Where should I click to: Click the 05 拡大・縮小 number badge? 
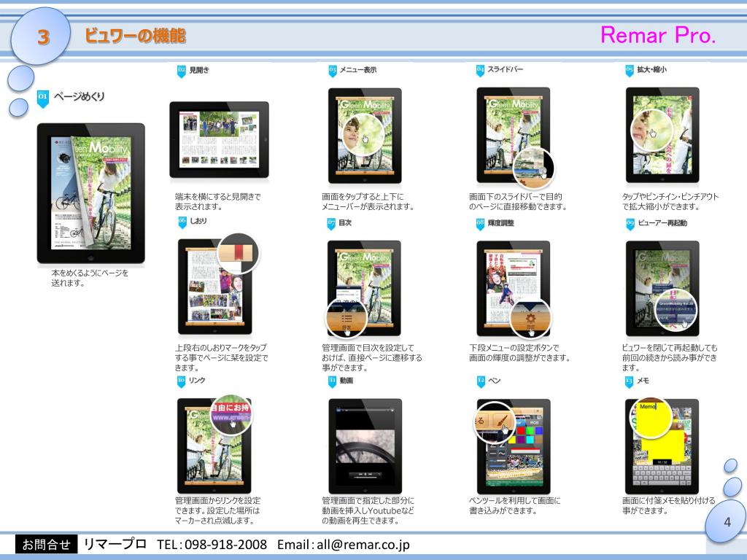click(630, 71)
